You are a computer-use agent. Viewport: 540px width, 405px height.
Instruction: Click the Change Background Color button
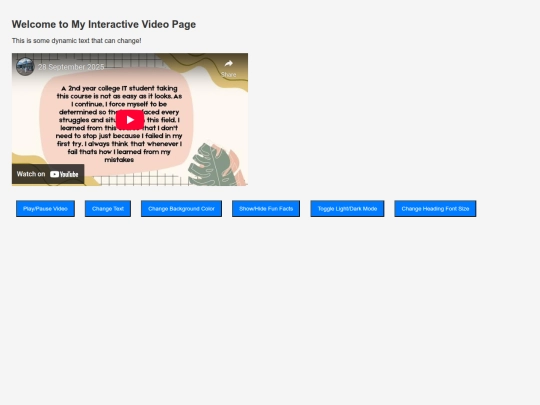(x=181, y=209)
